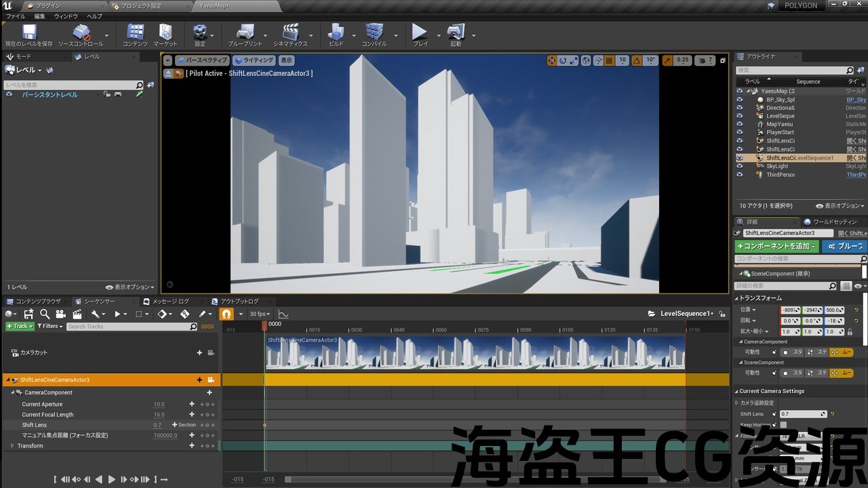The image size is (868, 488).
Task: Click the Build toolbar icon
Action: tap(336, 33)
